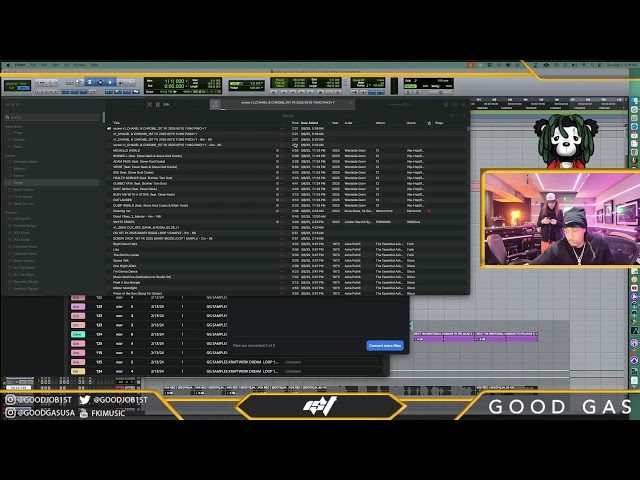This screenshot has width=640, height=480.
Task: Open the Finder menu
Action: (20, 65)
